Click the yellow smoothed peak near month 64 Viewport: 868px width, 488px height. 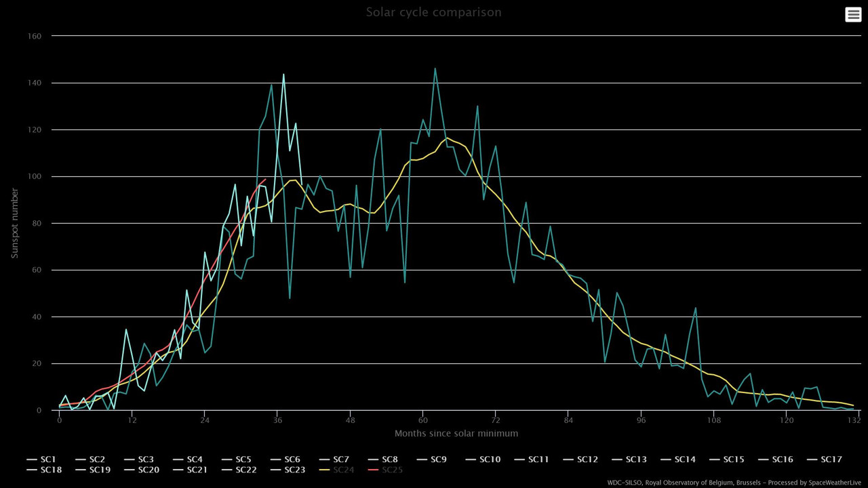click(x=446, y=138)
